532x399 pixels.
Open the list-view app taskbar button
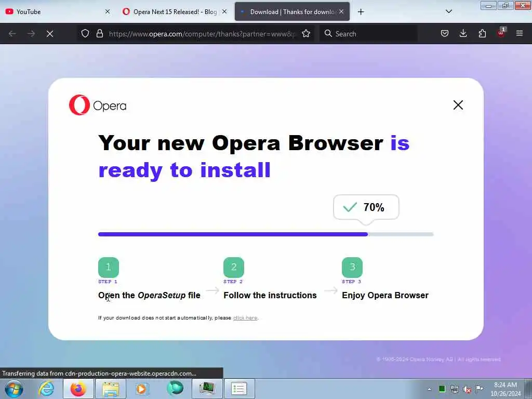pos(239,389)
